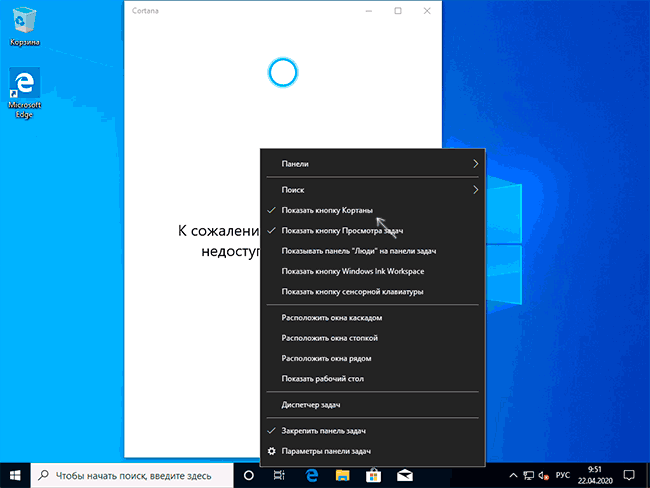
Task: Maximize the Cortana window
Action: click(x=398, y=11)
